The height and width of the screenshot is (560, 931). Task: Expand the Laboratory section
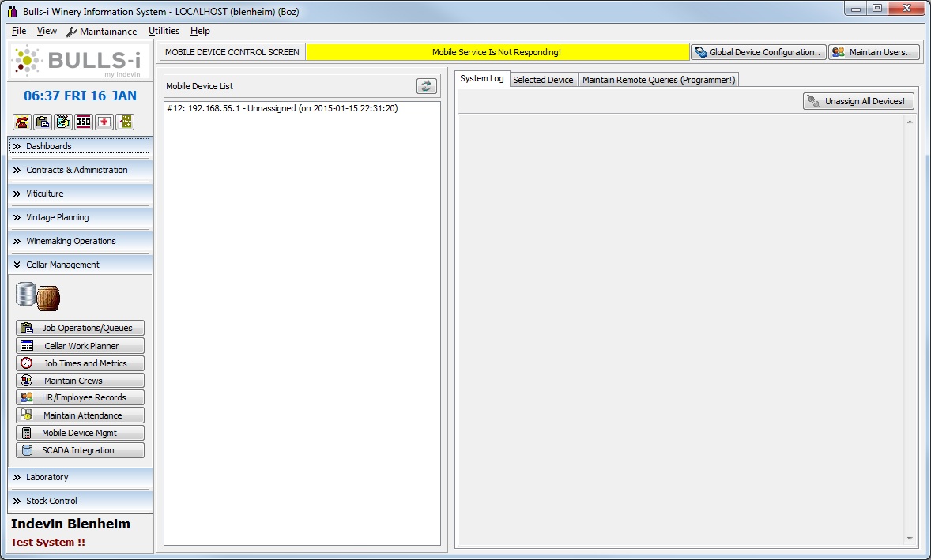point(80,477)
